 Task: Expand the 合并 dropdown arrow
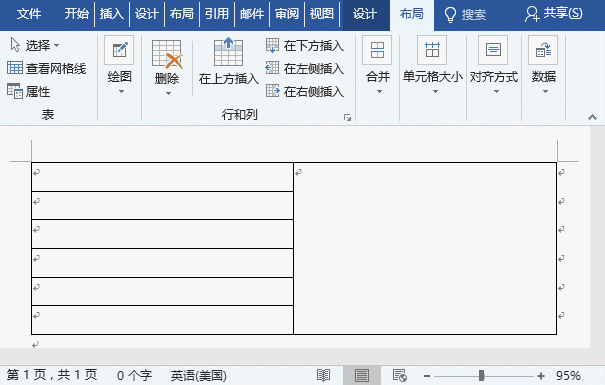(x=379, y=92)
